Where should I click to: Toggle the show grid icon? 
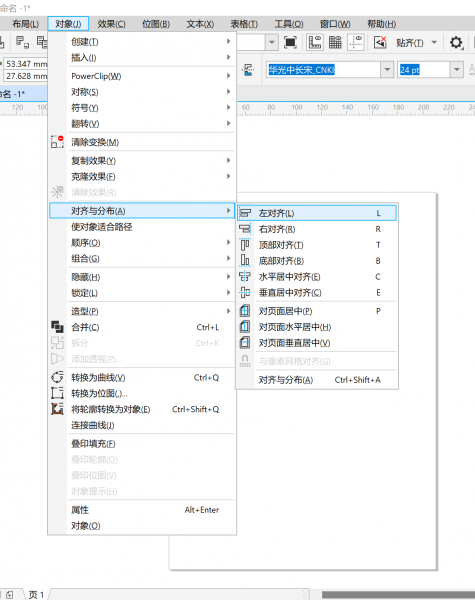[335, 42]
